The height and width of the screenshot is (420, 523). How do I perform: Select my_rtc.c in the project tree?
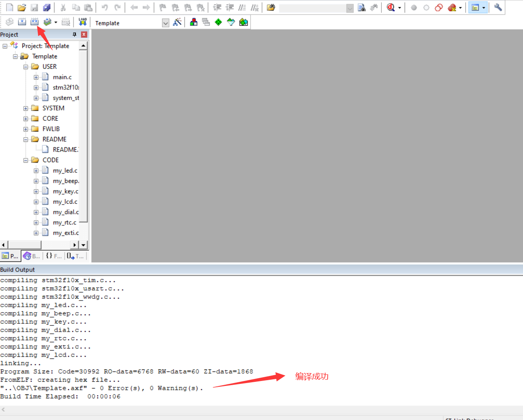pos(65,222)
